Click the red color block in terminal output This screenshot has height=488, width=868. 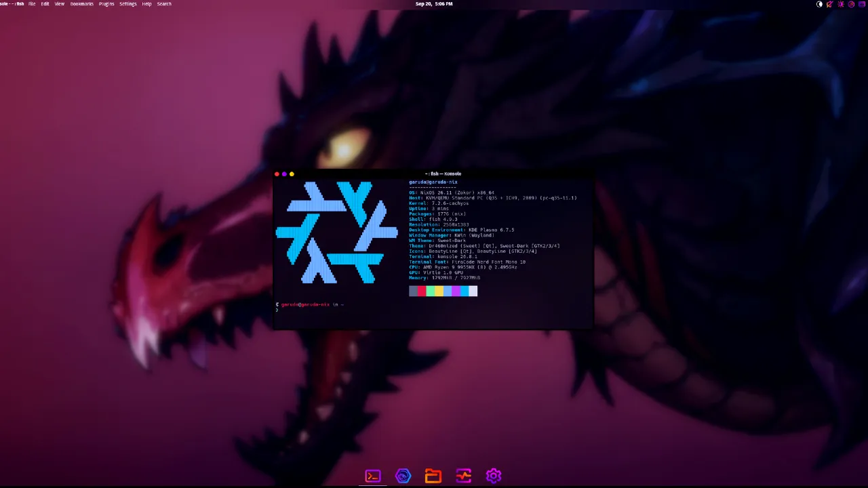[x=422, y=291]
